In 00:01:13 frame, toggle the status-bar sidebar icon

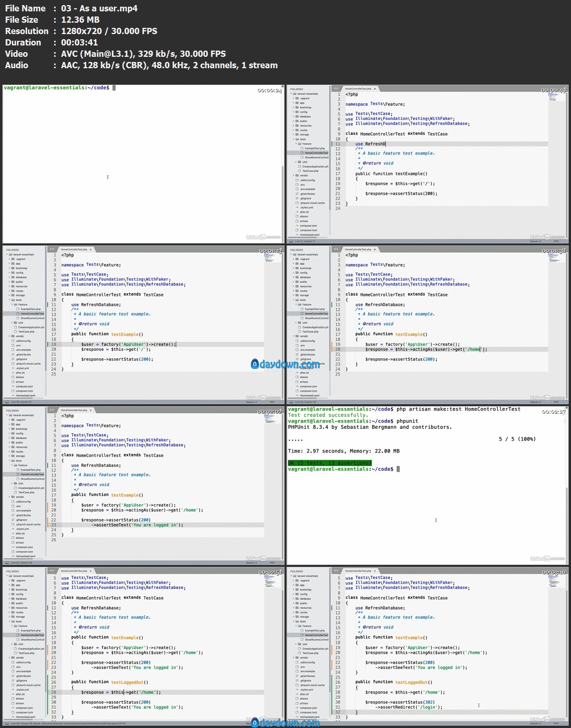tap(6, 402)
